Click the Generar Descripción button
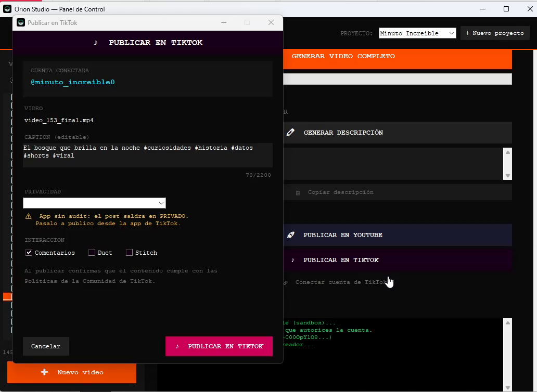 point(397,133)
